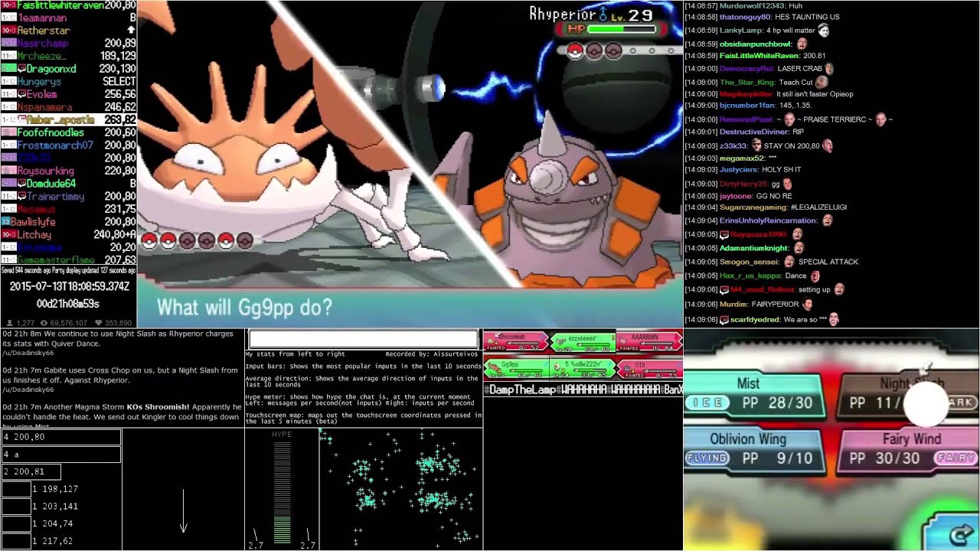
Task: Click the 'What will Gg9pp do?' prompt
Action: point(244,308)
